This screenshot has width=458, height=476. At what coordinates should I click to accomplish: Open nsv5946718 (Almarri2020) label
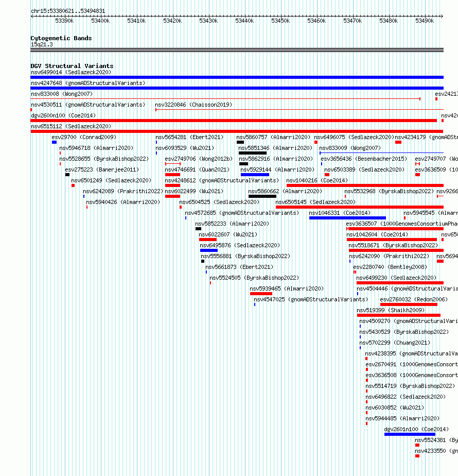pos(96,148)
